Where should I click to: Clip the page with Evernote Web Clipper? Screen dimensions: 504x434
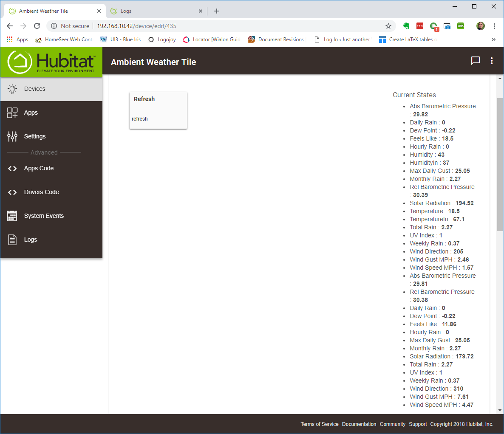(406, 26)
